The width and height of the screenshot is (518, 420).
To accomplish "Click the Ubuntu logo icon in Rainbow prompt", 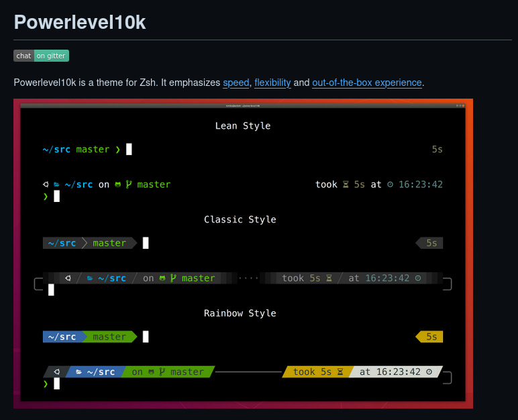I will click(x=57, y=372).
